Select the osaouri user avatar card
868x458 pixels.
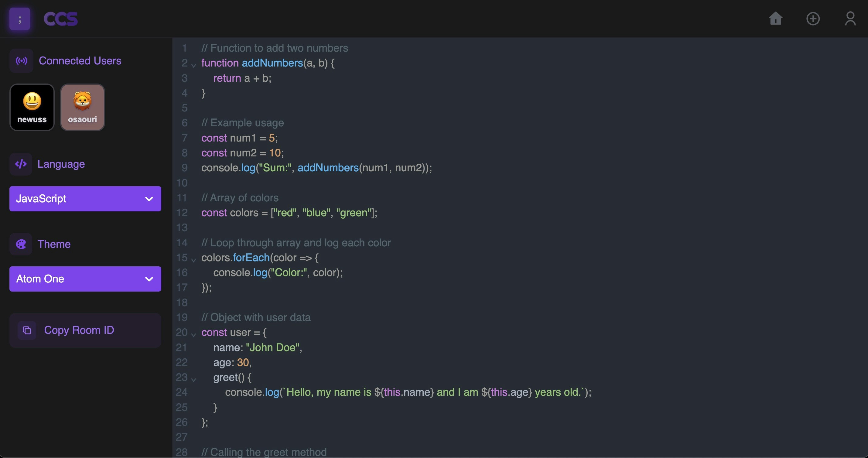pos(83,107)
